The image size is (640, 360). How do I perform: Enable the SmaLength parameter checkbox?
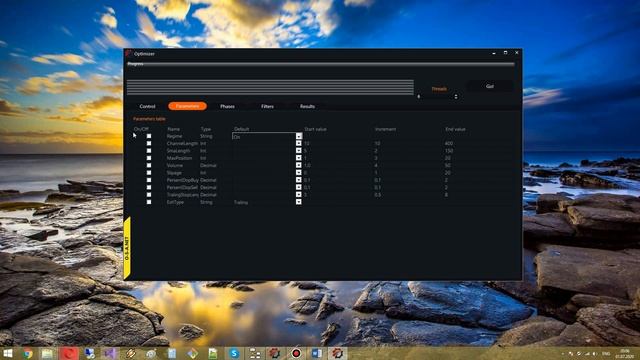click(x=149, y=151)
